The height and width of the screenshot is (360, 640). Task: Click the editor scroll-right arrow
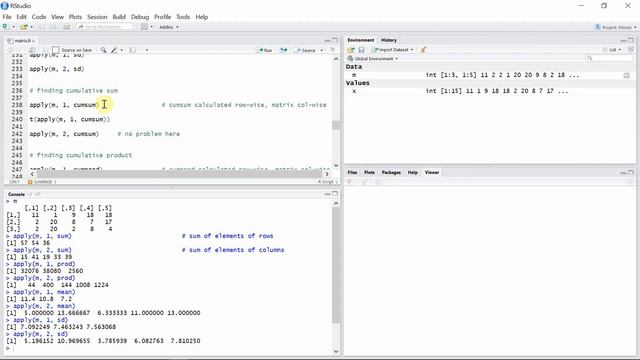pos(327,174)
